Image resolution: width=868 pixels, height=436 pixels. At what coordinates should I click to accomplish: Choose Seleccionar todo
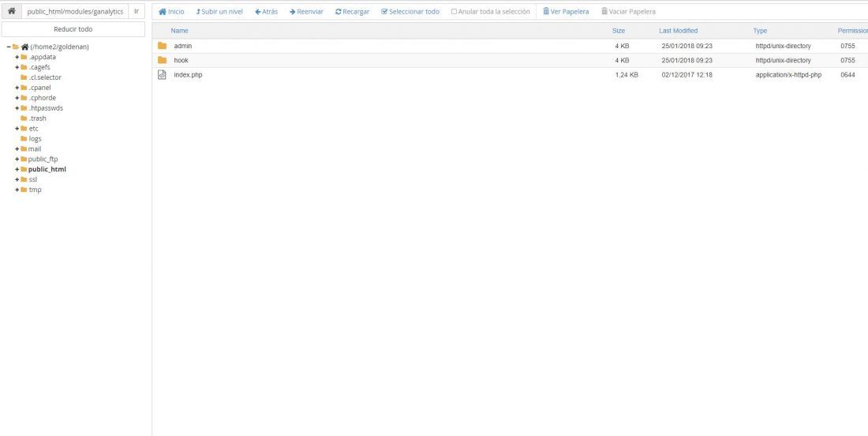pos(410,12)
